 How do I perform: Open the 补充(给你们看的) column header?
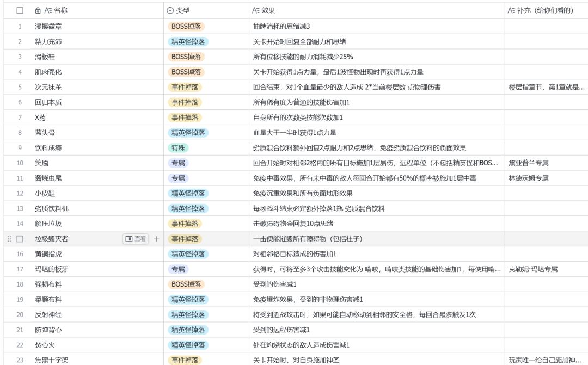point(547,10)
